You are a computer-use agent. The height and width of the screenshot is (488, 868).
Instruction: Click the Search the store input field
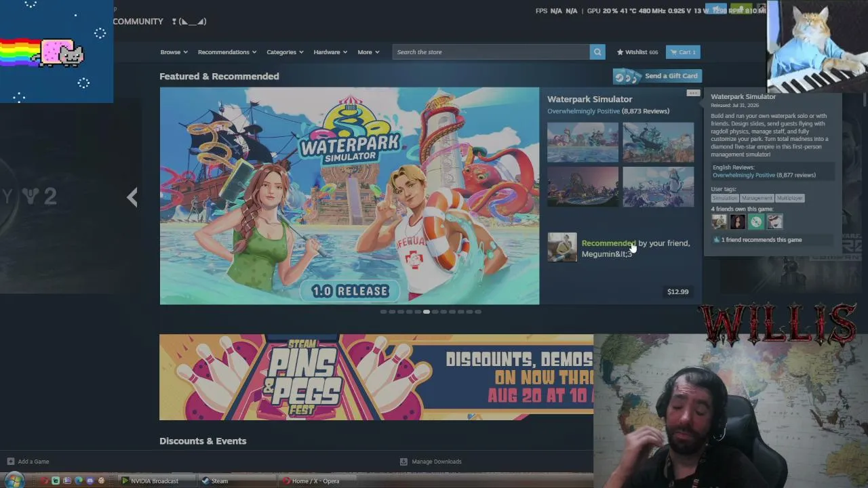click(491, 52)
